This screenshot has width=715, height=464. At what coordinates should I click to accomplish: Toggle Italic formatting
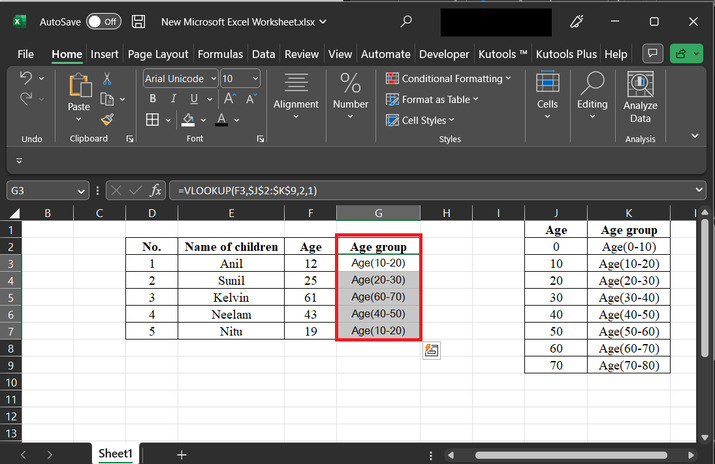point(173,98)
